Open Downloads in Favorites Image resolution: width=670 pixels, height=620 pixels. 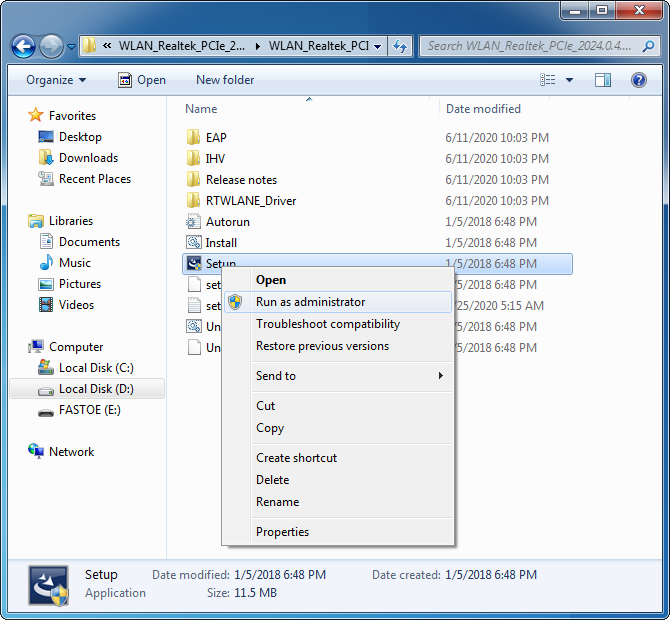pyautogui.click(x=88, y=158)
